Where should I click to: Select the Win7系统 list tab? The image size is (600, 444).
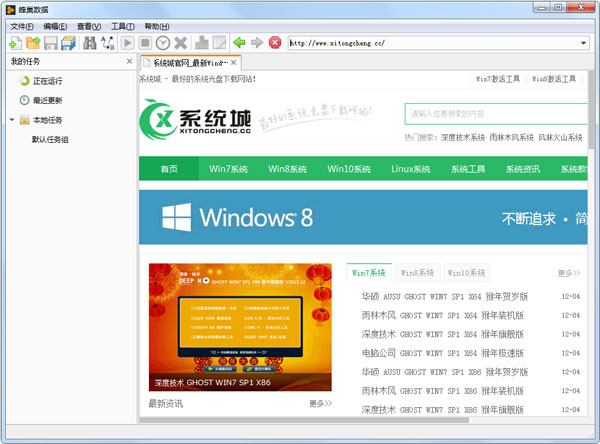coord(369,273)
